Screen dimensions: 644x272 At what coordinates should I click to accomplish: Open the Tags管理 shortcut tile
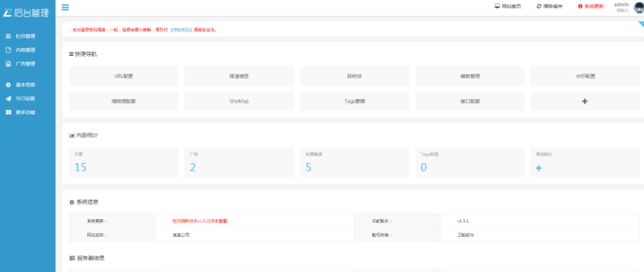click(354, 102)
